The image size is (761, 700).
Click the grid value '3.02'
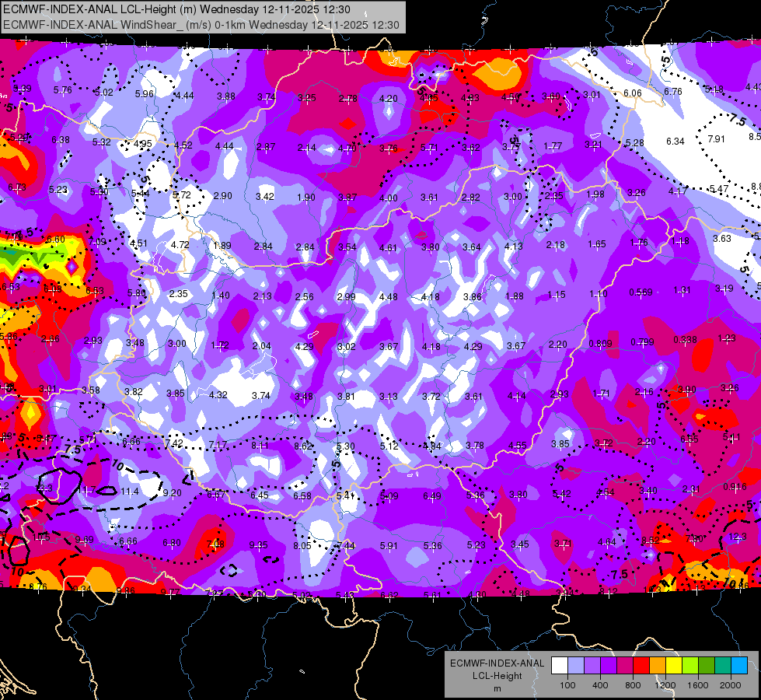click(x=346, y=346)
